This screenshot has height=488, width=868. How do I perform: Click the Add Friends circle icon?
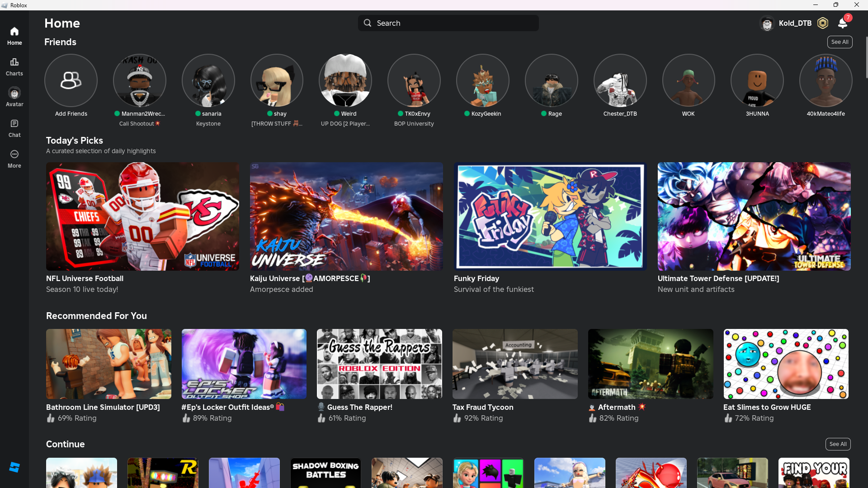point(71,80)
